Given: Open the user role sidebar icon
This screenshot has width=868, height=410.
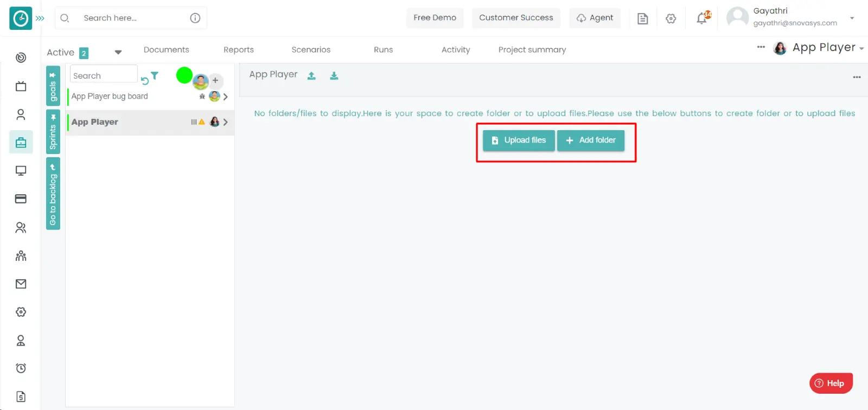Looking at the screenshot, I should 21,341.
